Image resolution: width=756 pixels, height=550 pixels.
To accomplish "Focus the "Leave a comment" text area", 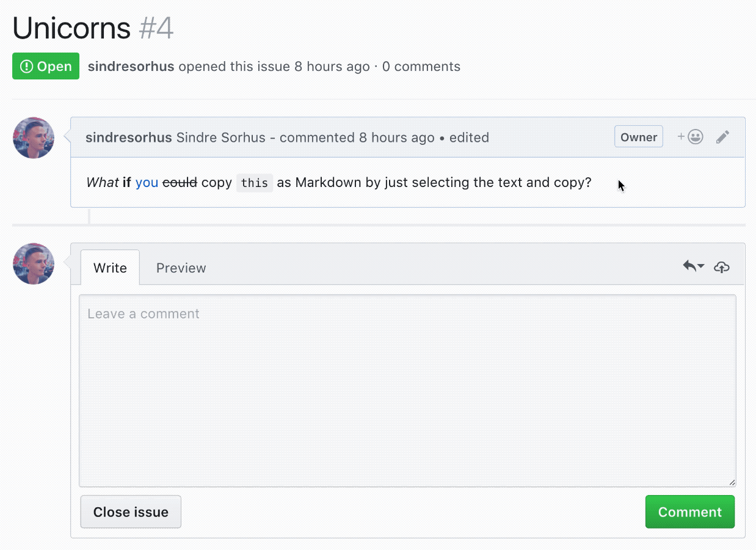I will click(407, 391).
